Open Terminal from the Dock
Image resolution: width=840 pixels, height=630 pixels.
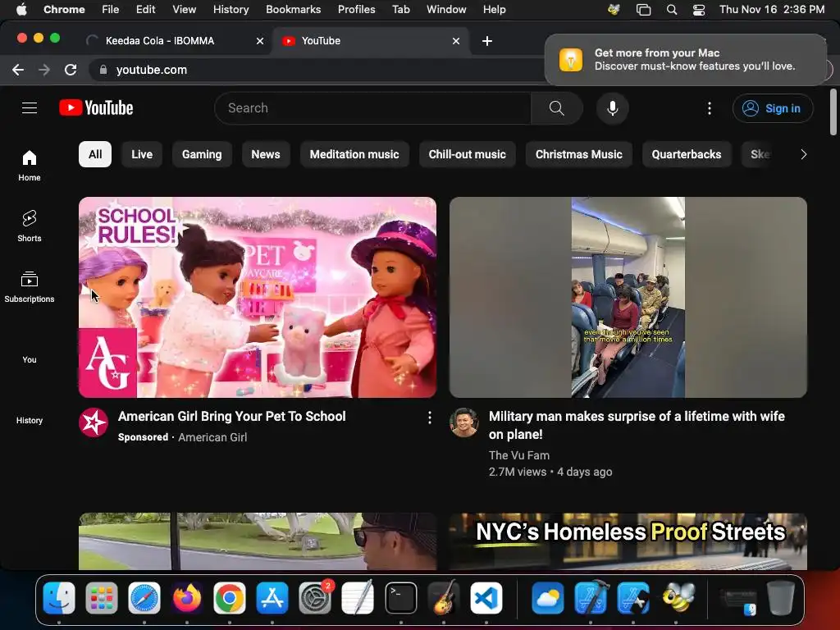(x=400, y=598)
